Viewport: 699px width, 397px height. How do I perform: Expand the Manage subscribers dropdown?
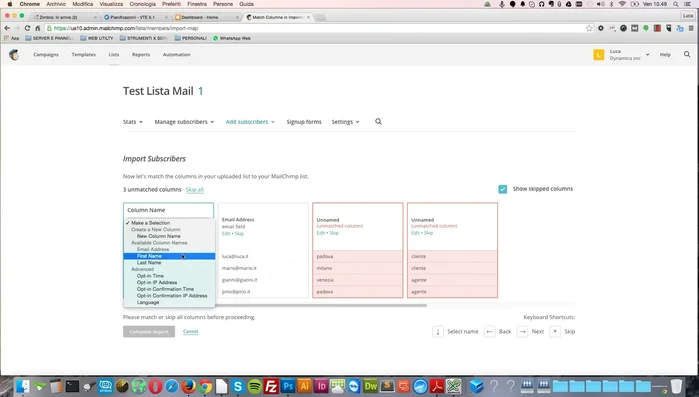click(184, 122)
